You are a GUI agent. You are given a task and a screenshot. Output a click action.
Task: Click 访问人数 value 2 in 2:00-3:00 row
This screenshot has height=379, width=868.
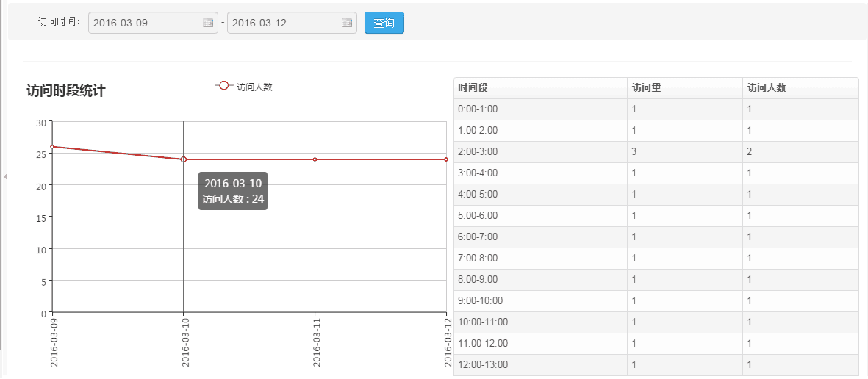pos(749,151)
